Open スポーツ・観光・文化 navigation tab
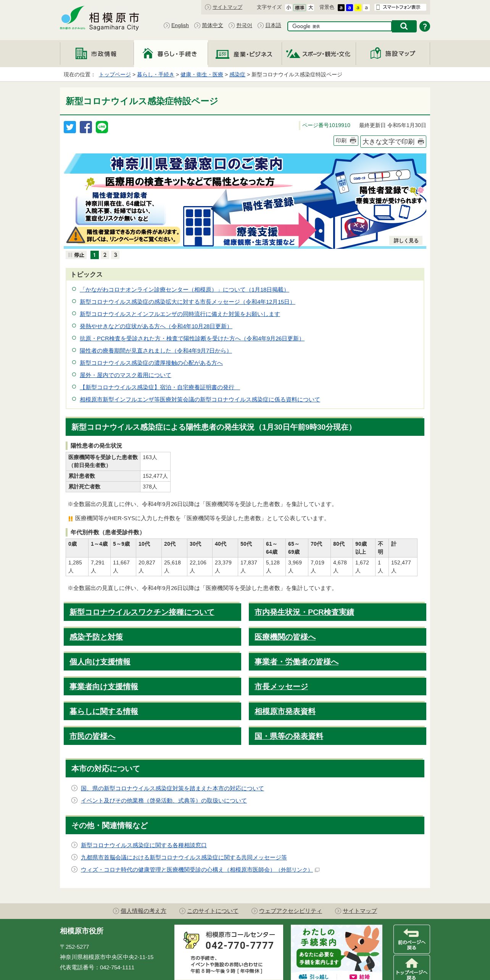490x980 pixels. [319, 54]
